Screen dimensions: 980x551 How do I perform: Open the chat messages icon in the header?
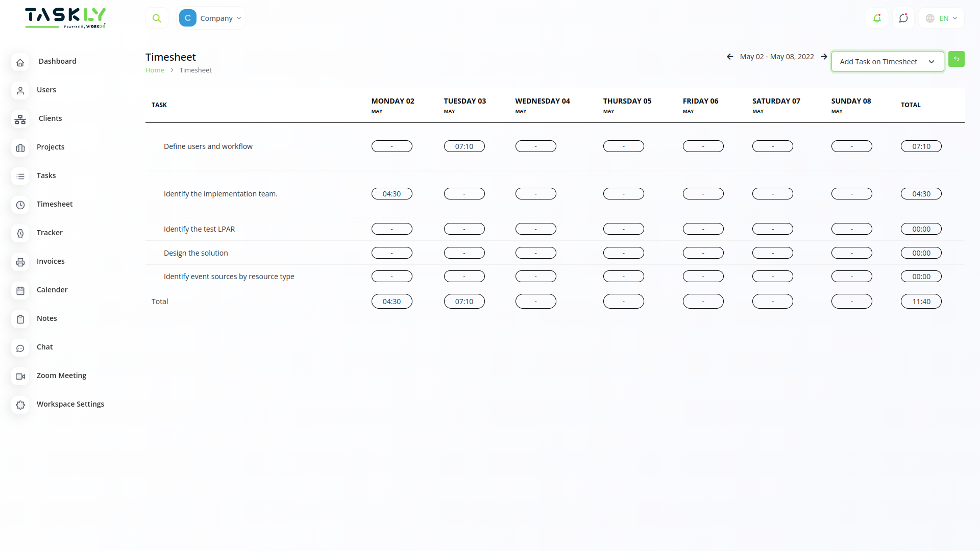click(x=903, y=18)
